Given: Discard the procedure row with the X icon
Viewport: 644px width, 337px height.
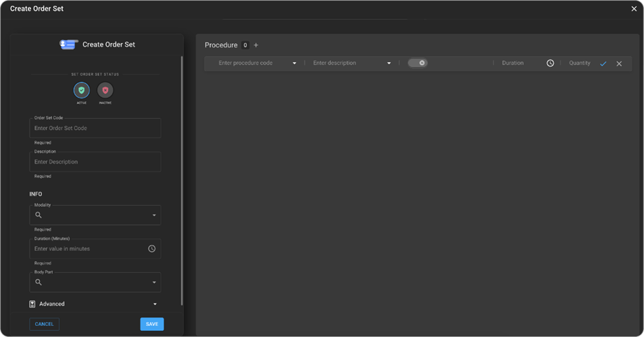Looking at the screenshot, I should [x=619, y=63].
